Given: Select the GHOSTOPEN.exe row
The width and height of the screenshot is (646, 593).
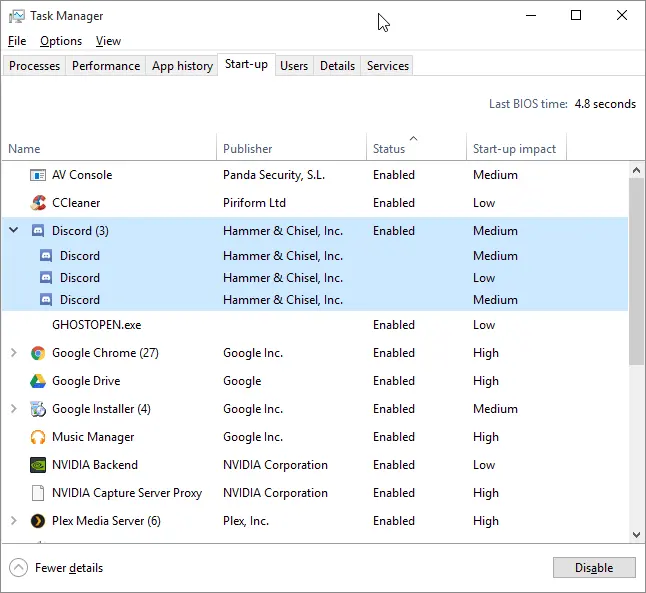Looking at the screenshot, I should click(x=315, y=325).
